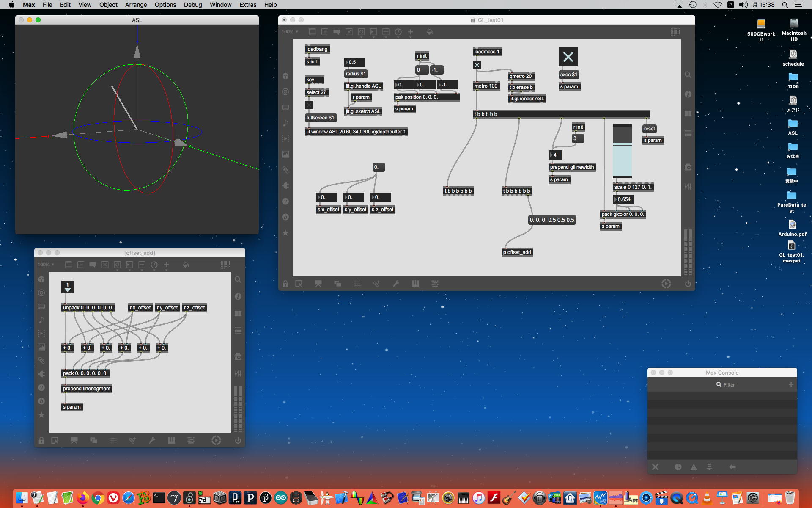Toggle patcher lock in offset_add window
812x508 pixels.
pos(41,440)
